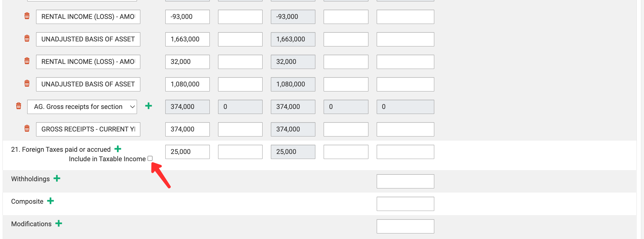Open AG. Gross receipts for section dropdown
Screen dimensions: 644x239
point(82,107)
